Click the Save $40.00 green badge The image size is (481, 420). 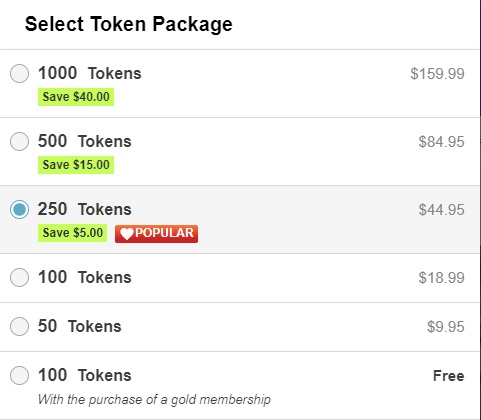[76, 97]
